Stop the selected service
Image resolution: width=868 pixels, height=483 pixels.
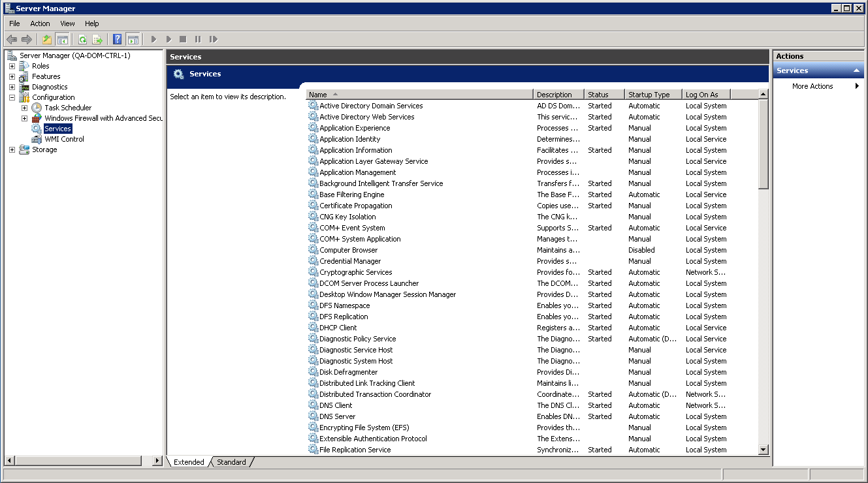pyautogui.click(x=183, y=39)
